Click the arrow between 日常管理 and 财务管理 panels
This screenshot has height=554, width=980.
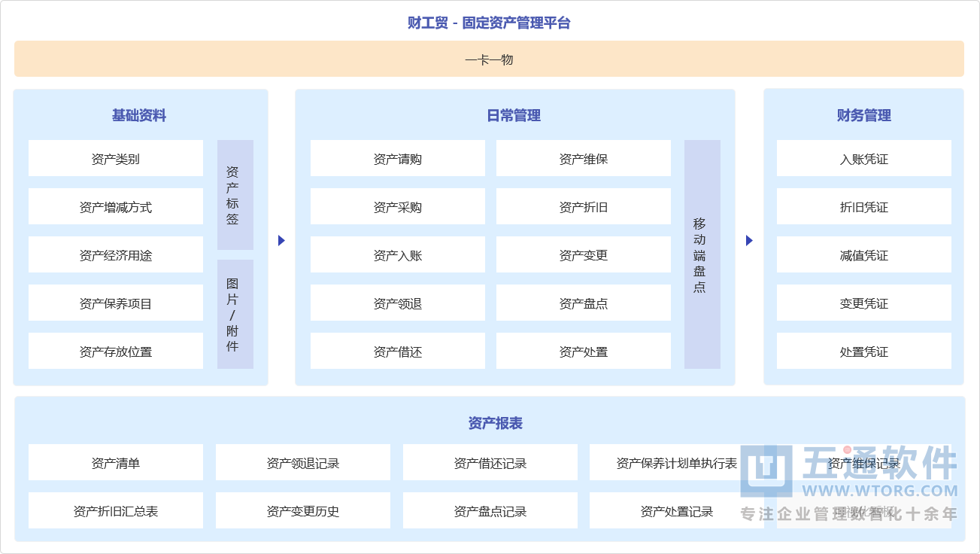pos(749,241)
